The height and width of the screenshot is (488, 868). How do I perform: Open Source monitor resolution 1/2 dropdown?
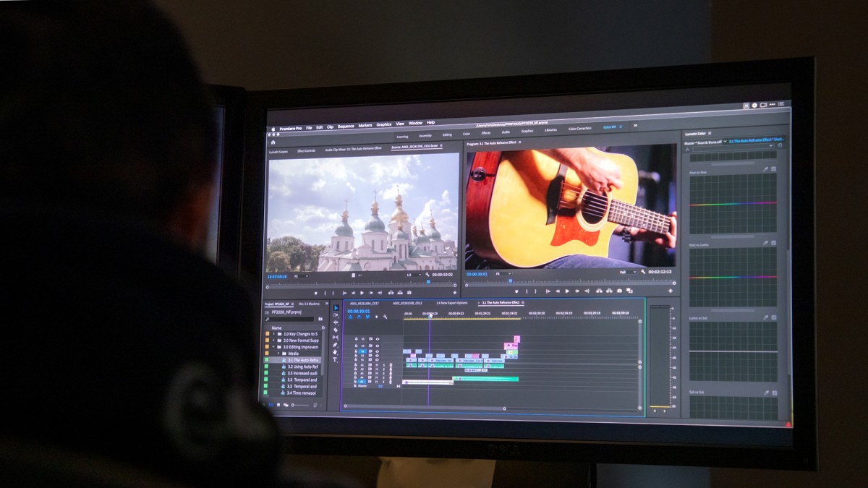pyautogui.click(x=414, y=275)
